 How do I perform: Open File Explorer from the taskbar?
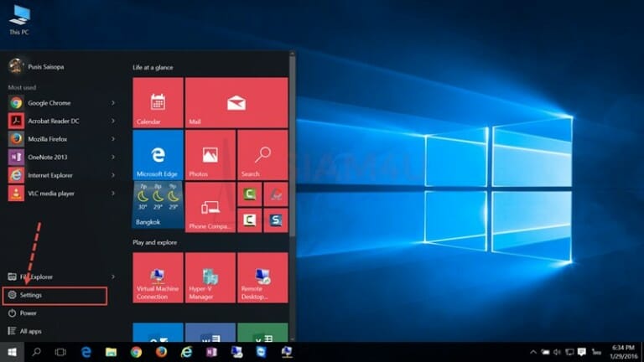click(x=111, y=352)
